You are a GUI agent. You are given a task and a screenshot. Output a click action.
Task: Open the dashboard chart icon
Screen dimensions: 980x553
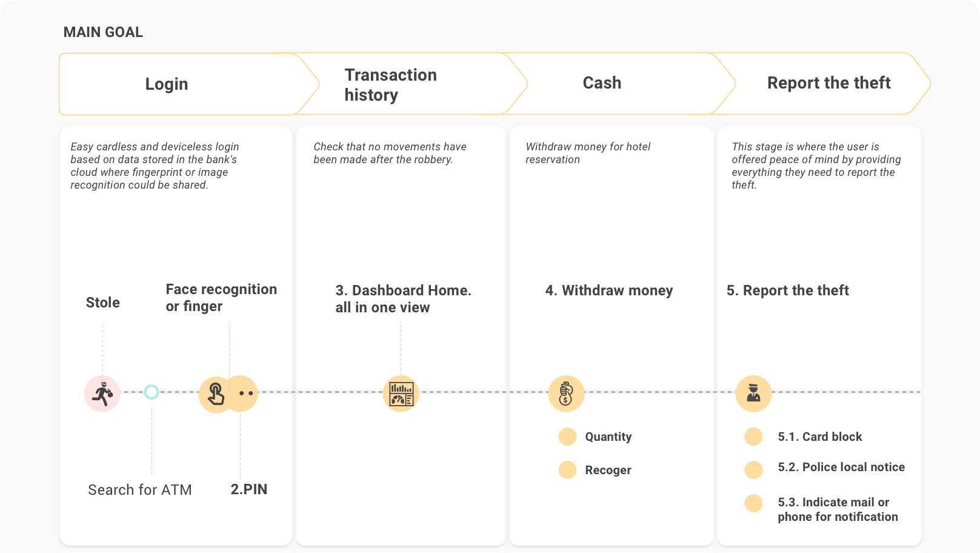click(x=401, y=394)
